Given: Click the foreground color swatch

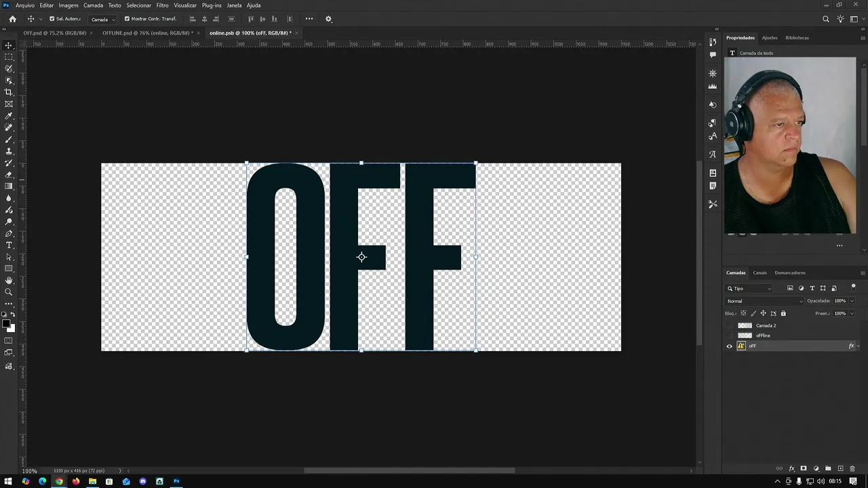Looking at the screenshot, I should pyautogui.click(x=7, y=324).
